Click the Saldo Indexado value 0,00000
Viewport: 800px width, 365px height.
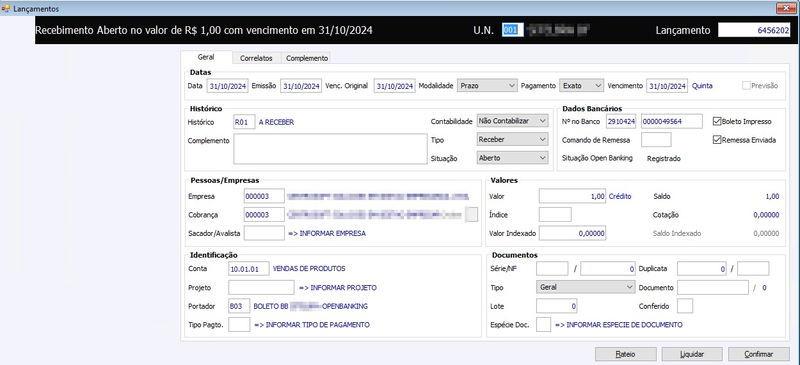(766, 233)
